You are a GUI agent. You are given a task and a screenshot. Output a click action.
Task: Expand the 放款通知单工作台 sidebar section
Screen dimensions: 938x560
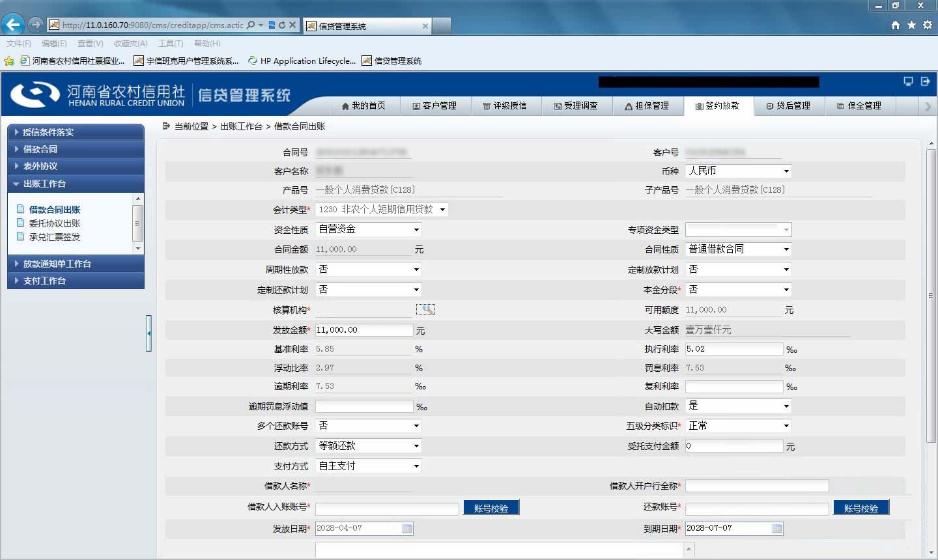pyautogui.click(x=76, y=264)
